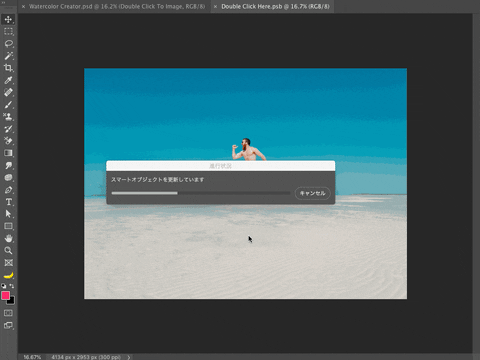Click the document dimensions status text
The image size is (480, 360).
click(x=86, y=357)
